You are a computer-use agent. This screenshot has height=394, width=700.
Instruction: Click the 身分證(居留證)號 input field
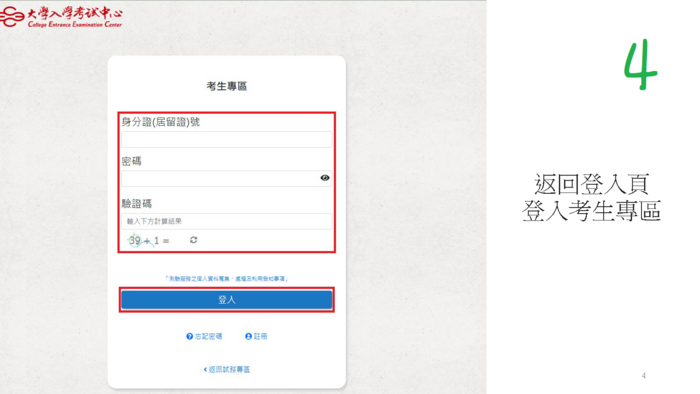(226, 140)
